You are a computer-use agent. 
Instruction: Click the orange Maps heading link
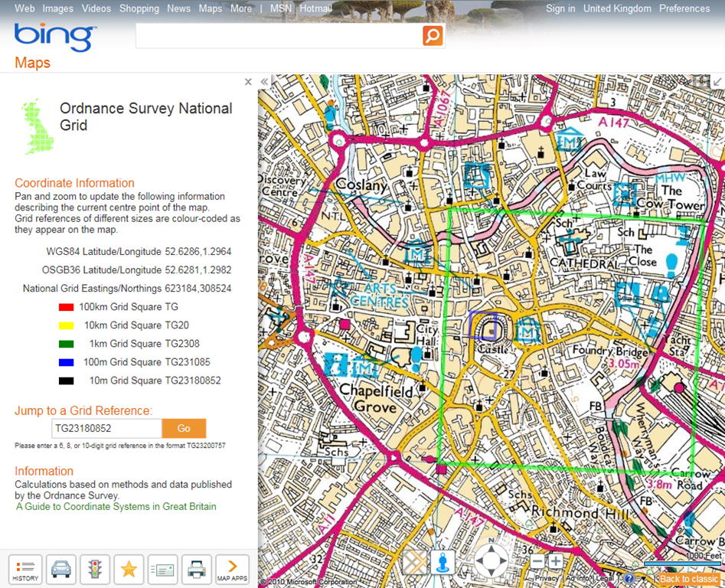pos(32,63)
